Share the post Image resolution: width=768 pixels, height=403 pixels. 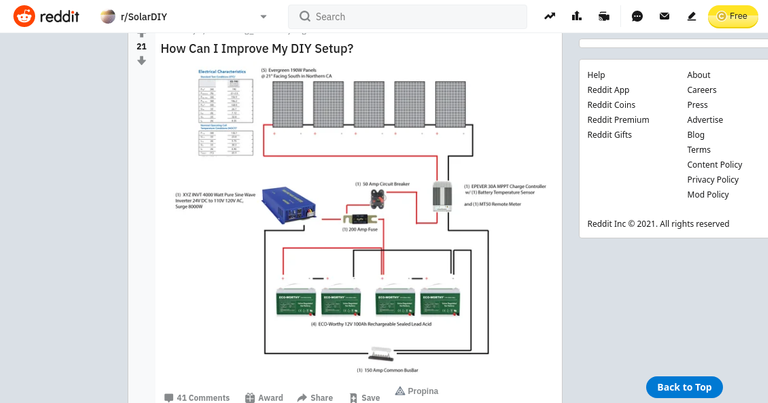(x=315, y=398)
